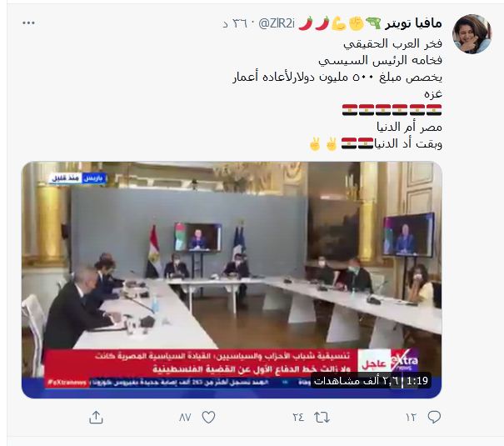The image size is (504, 446).
Task: Open the مافيا تويتر display name
Action: click(413, 23)
